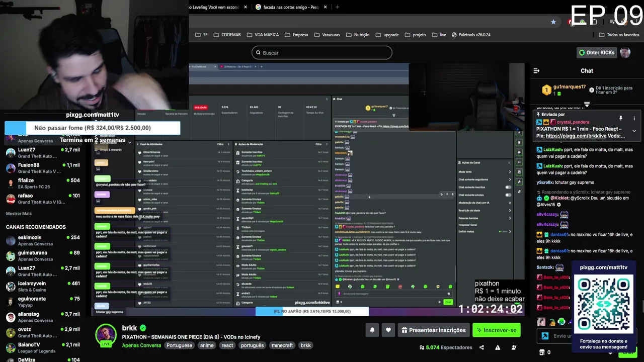The image size is (644, 362).
Task: Click the emote avatar above chat input
Action: pyautogui.click(x=541, y=322)
